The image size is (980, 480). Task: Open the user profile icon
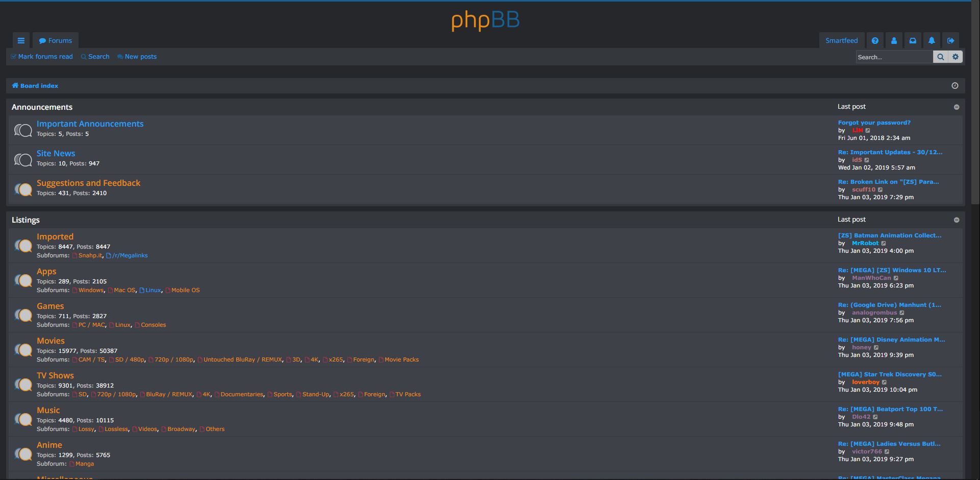click(x=894, y=40)
